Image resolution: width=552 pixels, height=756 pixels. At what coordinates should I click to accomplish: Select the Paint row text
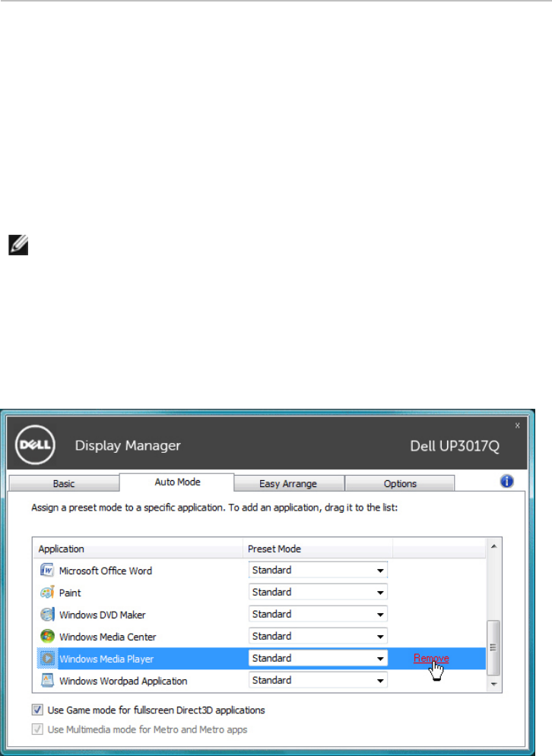click(70, 593)
